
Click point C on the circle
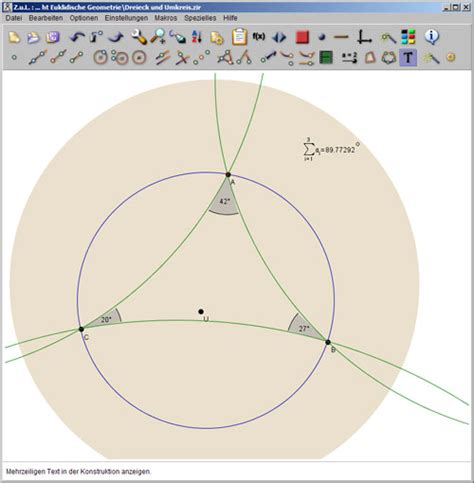point(81,329)
